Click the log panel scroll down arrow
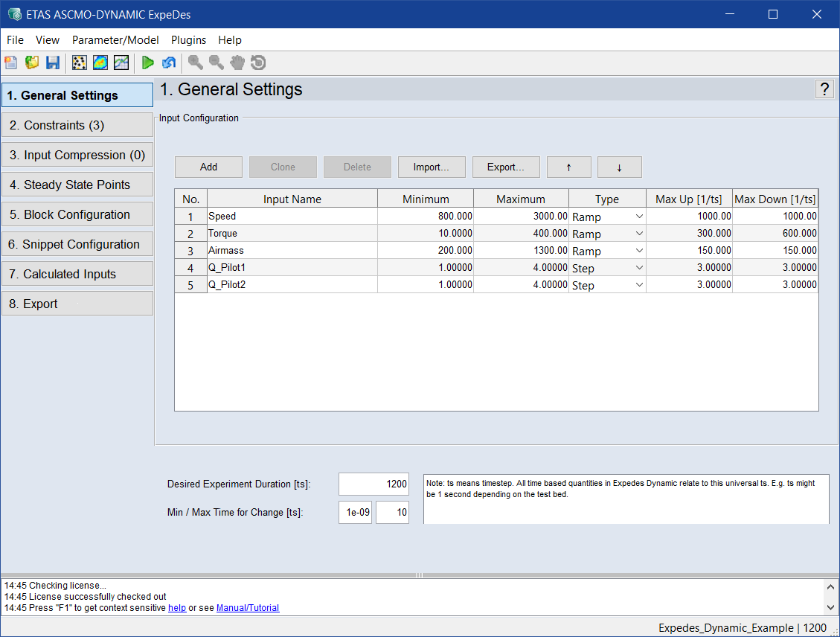840x637 pixels. (x=831, y=608)
